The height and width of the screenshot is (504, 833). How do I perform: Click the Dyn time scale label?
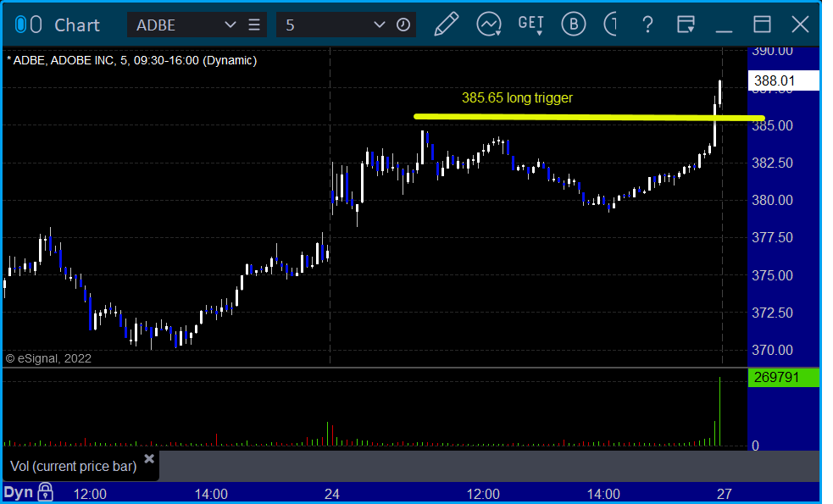click(x=19, y=492)
